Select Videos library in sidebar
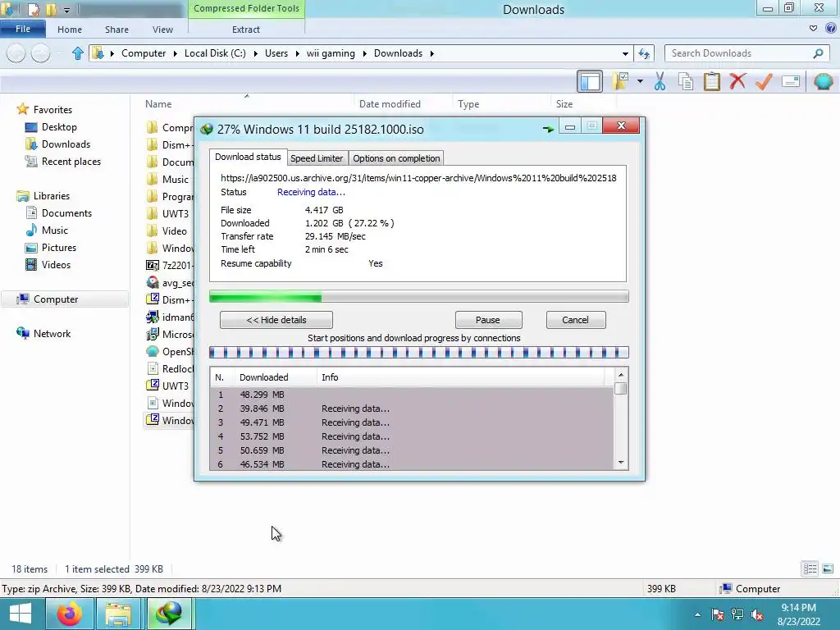 (56, 265)
